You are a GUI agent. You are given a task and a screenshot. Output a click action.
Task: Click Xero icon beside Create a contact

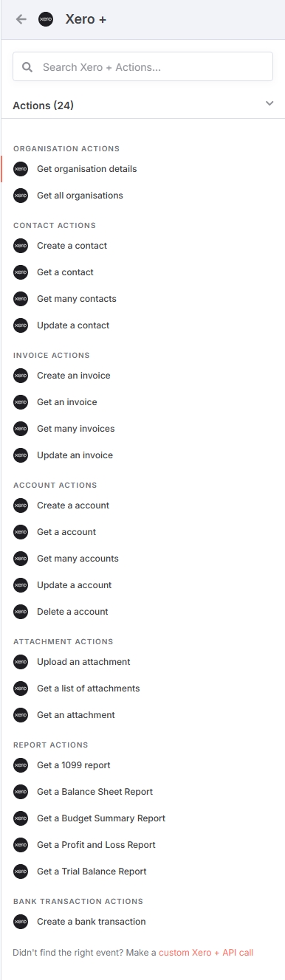click(x=21, y=246)
